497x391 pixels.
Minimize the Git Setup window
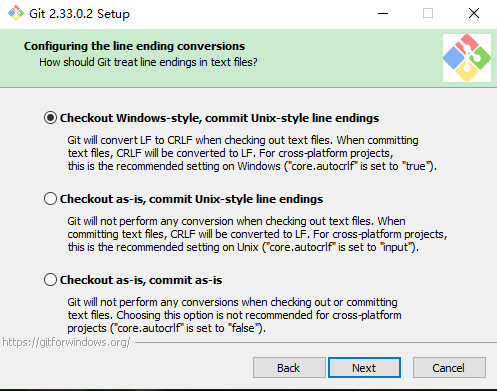[x=383, y=13]
